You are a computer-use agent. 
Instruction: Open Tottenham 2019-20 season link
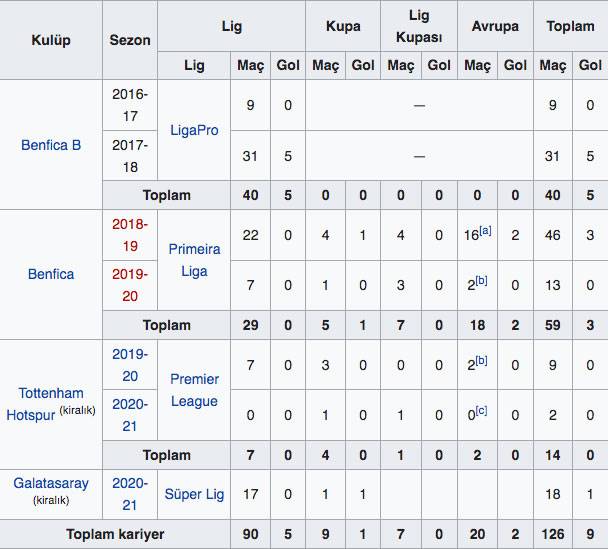coord(130,365)
